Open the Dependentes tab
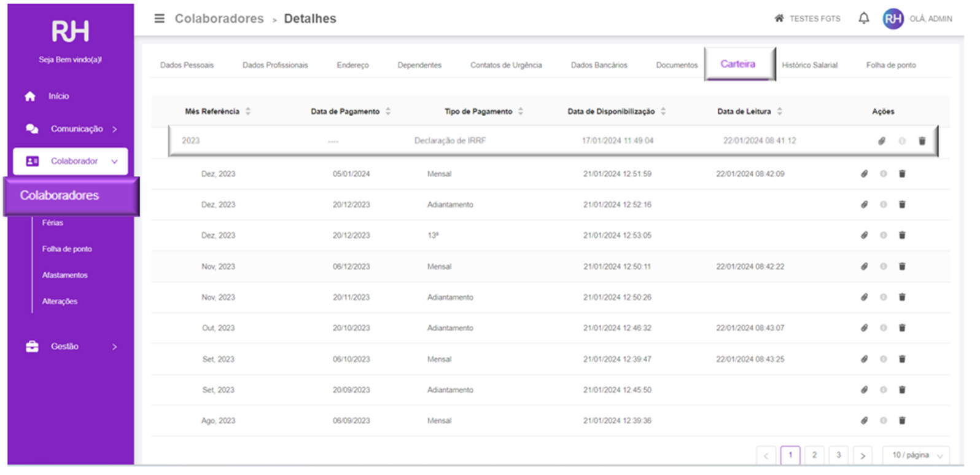The height and width of the screenshot is (475, 980). pos(419,65)
